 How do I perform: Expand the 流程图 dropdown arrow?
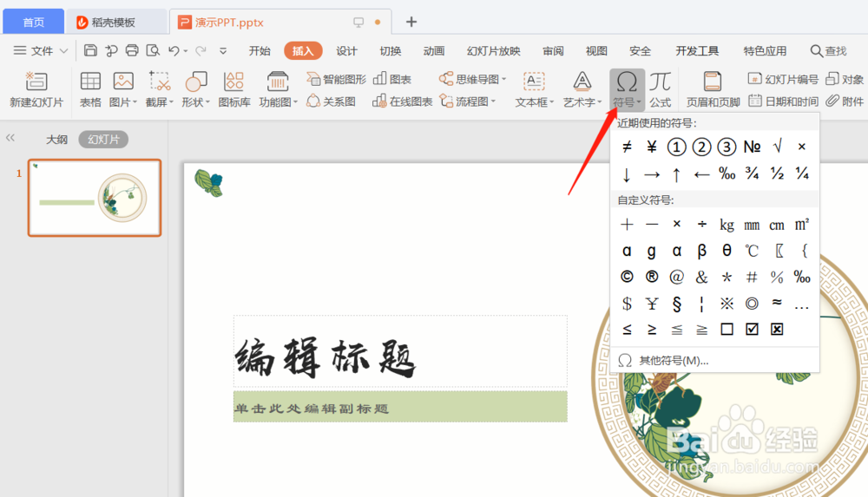point(493,101)
